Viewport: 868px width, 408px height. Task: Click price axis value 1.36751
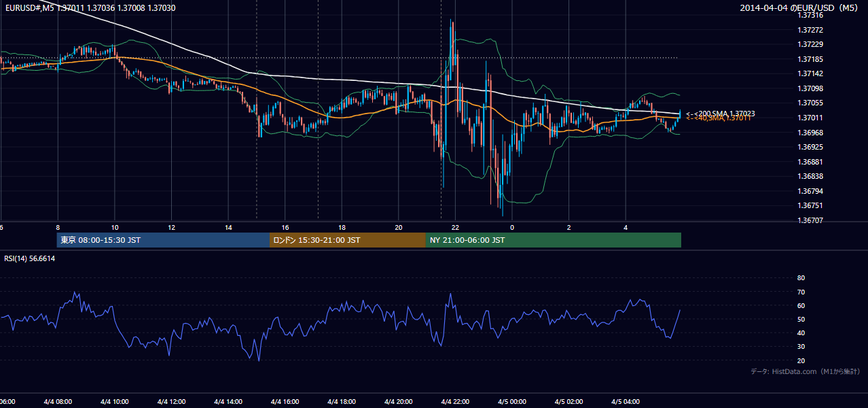(x=811, y=205)
